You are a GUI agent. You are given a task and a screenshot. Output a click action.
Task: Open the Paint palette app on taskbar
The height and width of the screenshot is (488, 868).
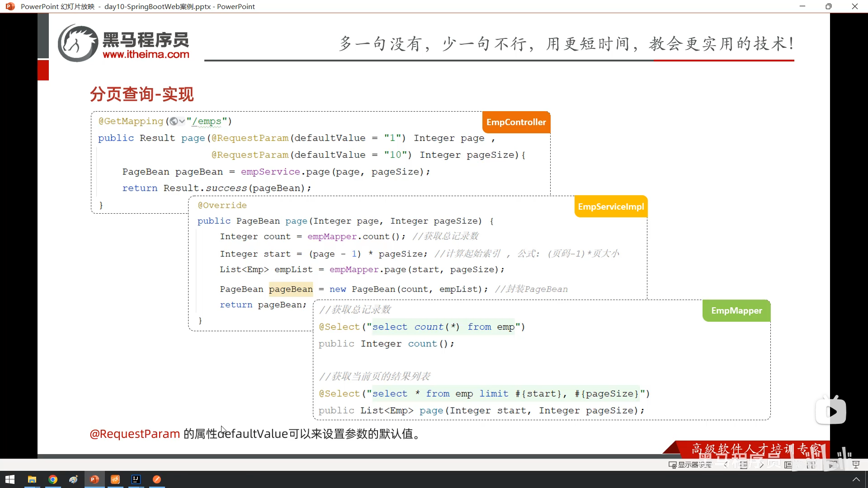(x=74, y=479)
